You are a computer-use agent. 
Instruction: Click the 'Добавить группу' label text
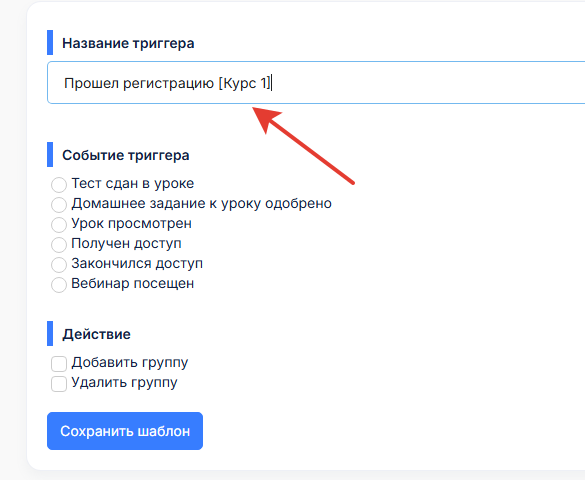(x=130, y=363)
